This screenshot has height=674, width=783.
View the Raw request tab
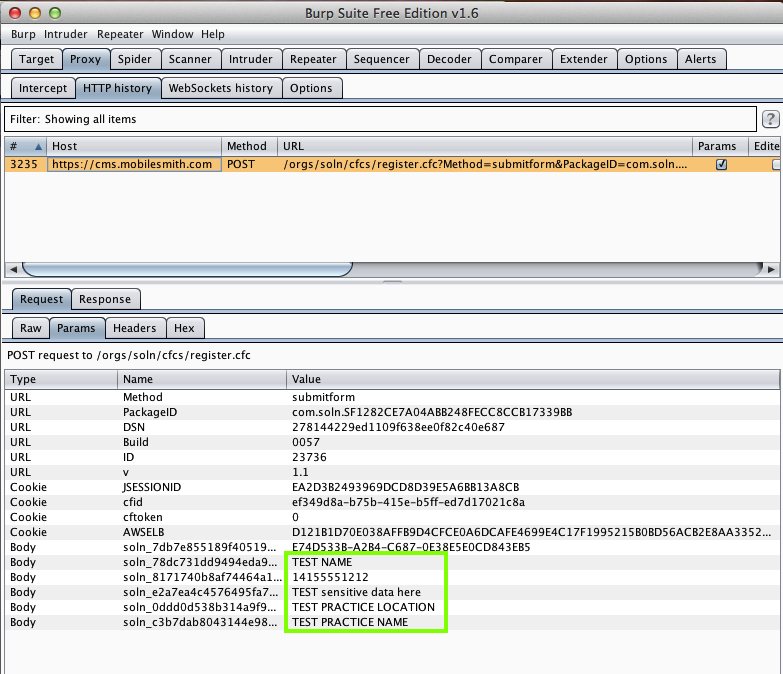[30, 328]
